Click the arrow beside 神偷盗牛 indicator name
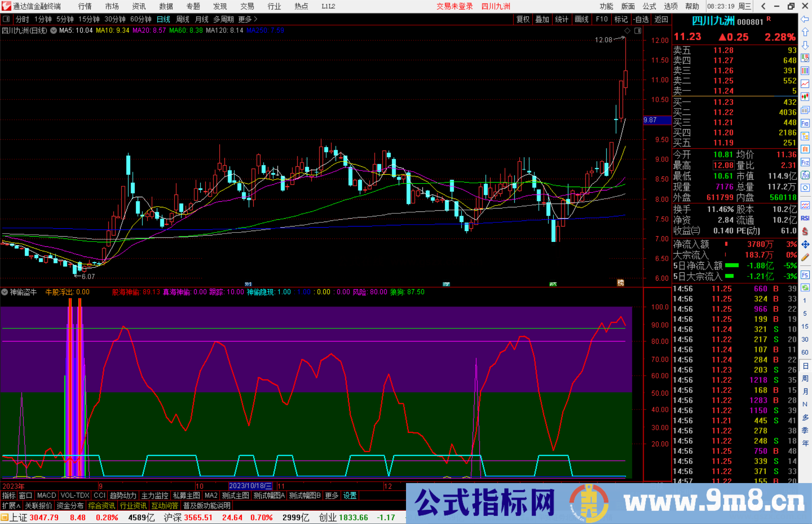Screen dimensions: 812x524 pyautogui.click(x=4, y=292)
